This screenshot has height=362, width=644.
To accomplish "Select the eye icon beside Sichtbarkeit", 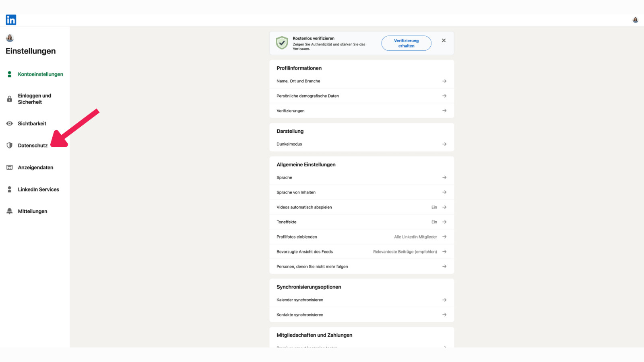I will (9, 123).
